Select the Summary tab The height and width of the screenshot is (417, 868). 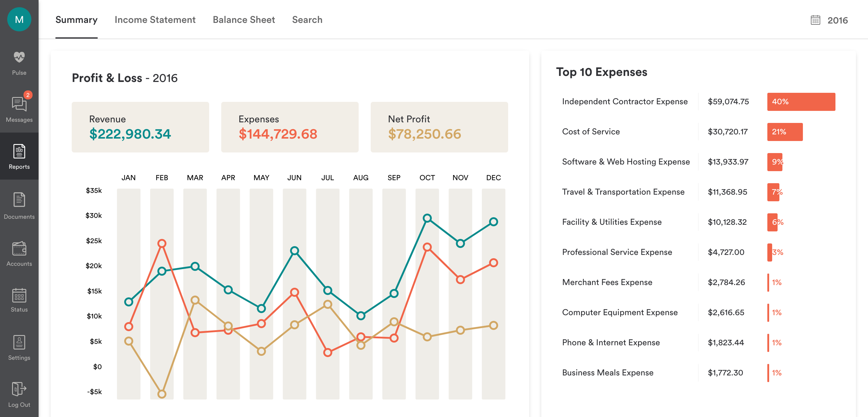click(77, 20)
